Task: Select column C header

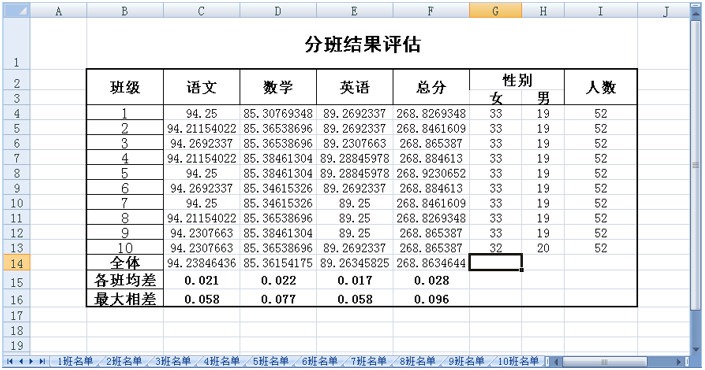Action: click(201, 11)
